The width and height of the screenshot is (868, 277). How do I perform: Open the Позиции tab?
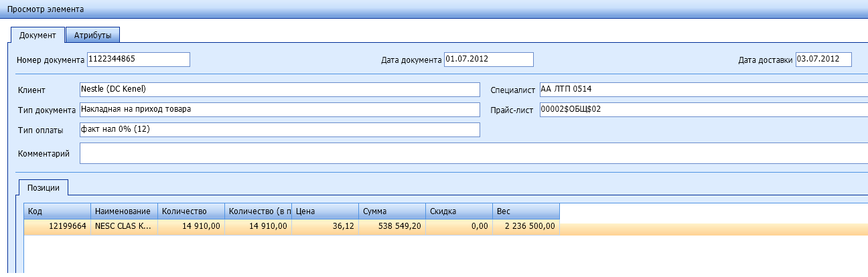click(44, 188)
